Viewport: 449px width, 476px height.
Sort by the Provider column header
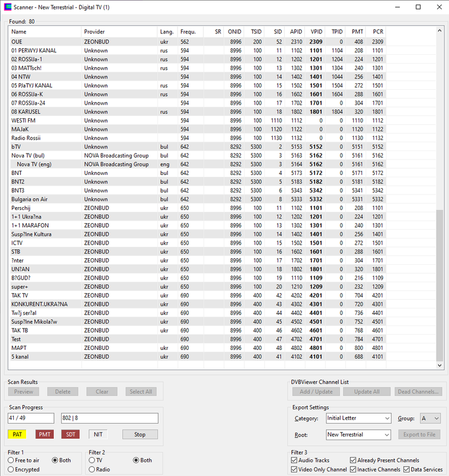tap(119, 32)
